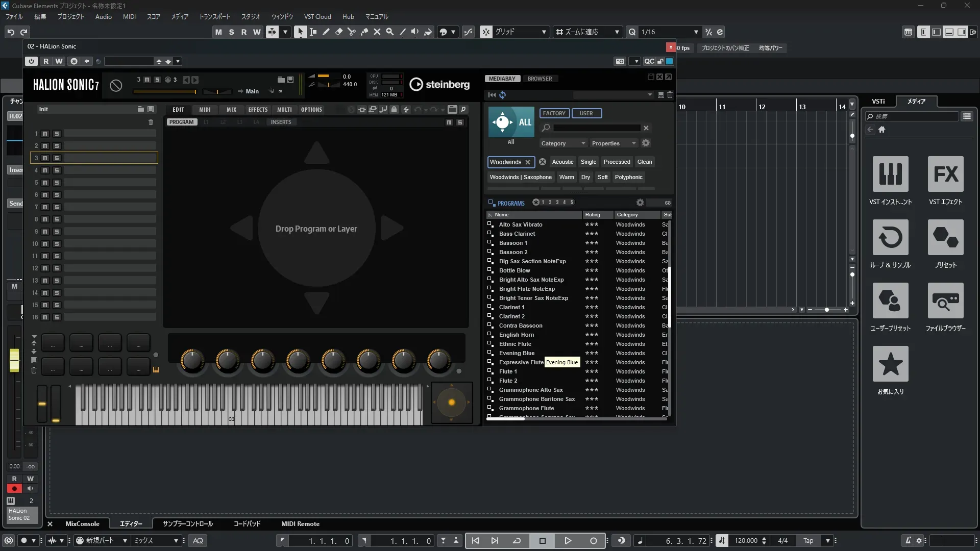Click the red record enable button
980x551 pixels.
14,489
